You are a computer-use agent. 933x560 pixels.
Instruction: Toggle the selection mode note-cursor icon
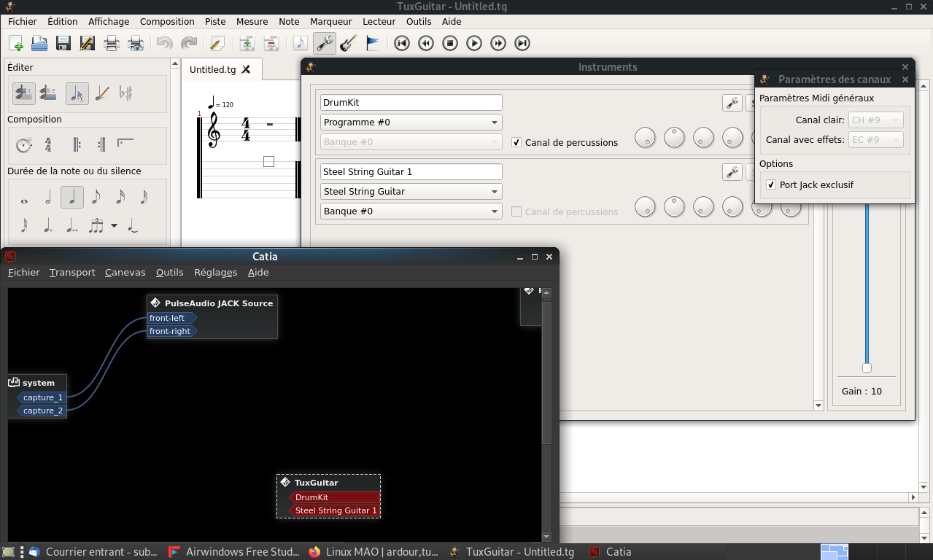pos(77,93)
